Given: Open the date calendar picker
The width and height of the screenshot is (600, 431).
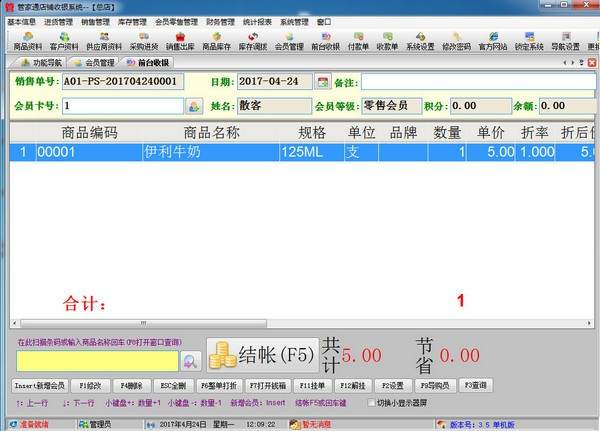Looking at the screenshot, I should click(322, 80).
